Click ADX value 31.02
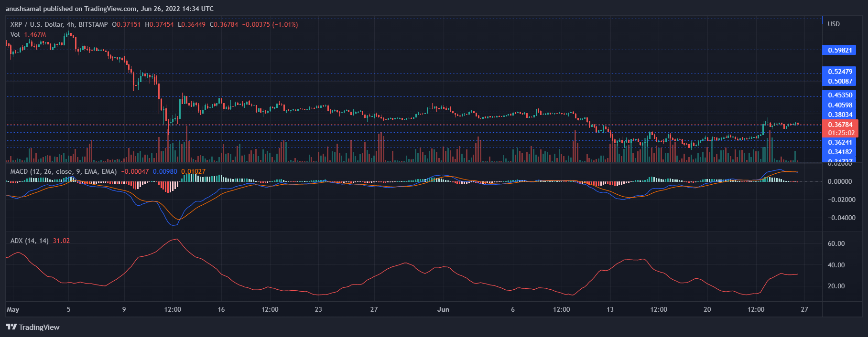868x337 pixels. [61, 241]
